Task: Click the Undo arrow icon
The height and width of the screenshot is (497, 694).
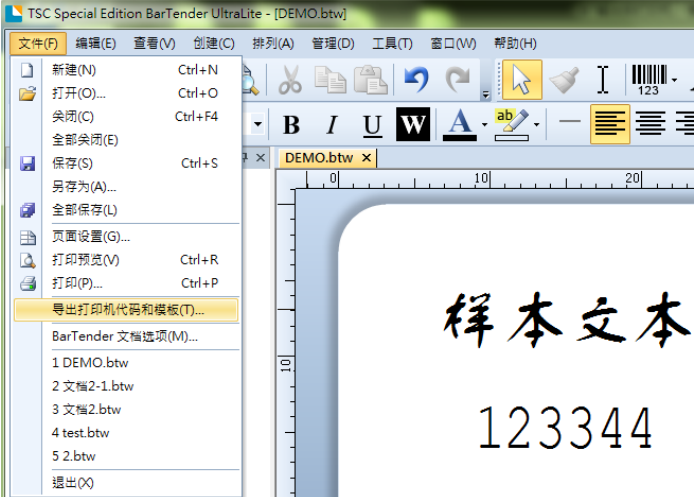Action: click(x=417, y=80)
